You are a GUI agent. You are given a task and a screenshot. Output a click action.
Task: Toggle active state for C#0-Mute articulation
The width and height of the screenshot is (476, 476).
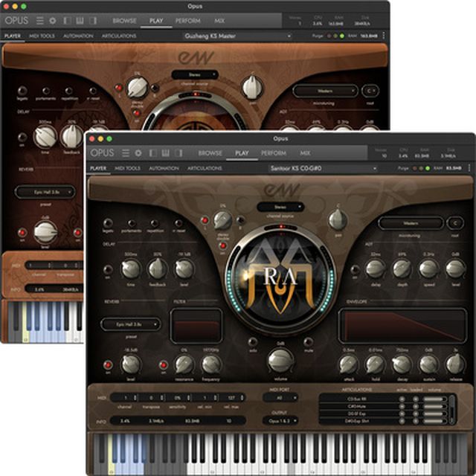click(402, 407)
